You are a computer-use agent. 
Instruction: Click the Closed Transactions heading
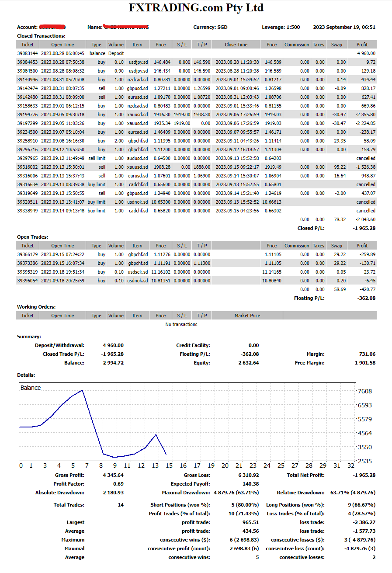pos(41,36)
